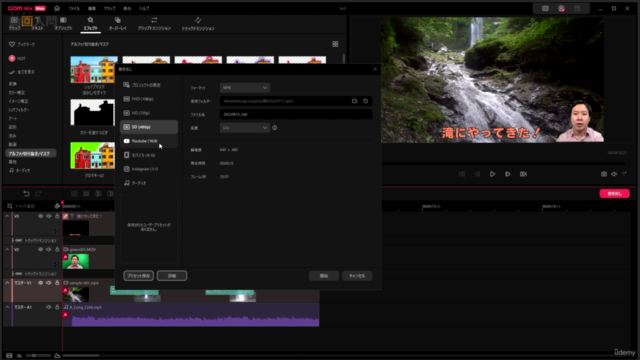This screenshot has height=360, width=640.
Task: Select the SD (480p) export preset
Action: coord(149,127)
